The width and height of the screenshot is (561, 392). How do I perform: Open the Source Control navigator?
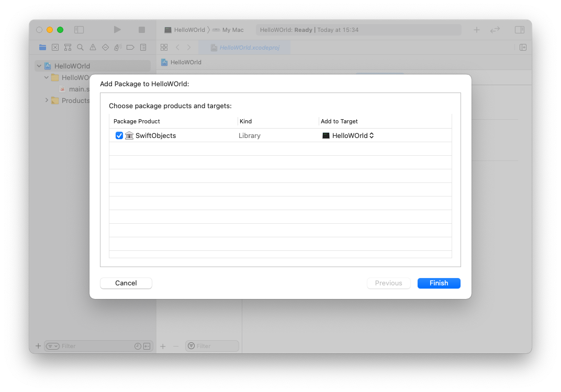point(55,47)
